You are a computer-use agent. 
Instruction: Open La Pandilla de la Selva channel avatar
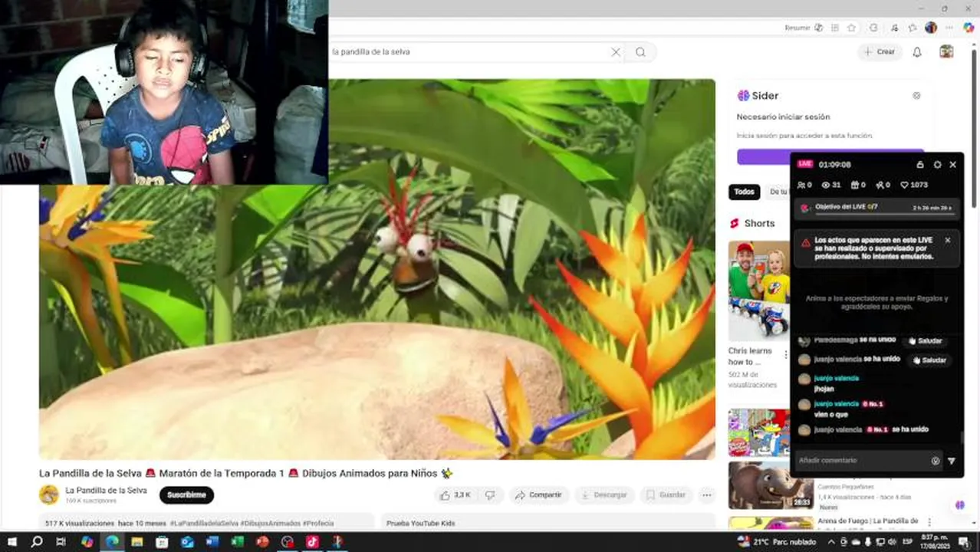click(x=49, y=495)
